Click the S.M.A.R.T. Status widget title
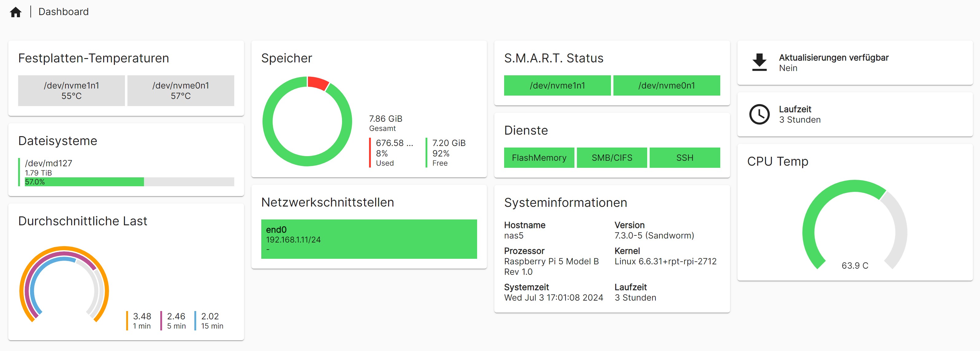The height and width of the screenshot is (351, 980). coord(554,58)
